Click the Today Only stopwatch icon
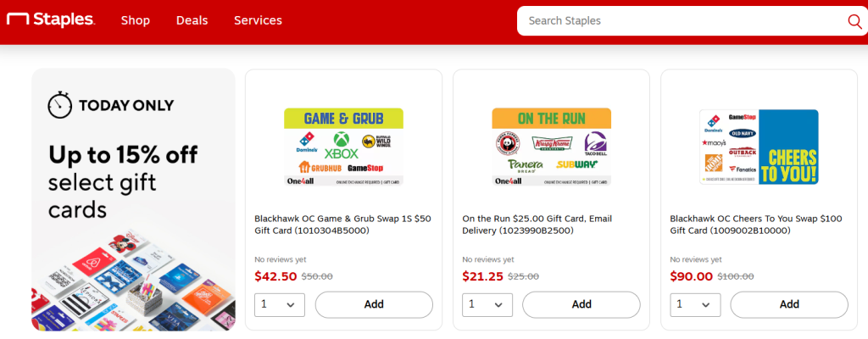Image resolution: width=868 pixels, height=339 pixels. tap(59, 105)
